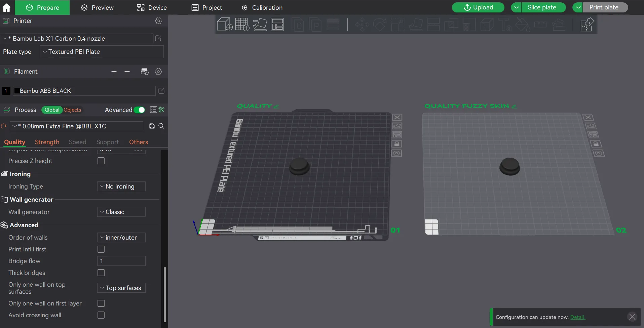Enable the Precise Z height checkbox
The height and width of the screenshot is (328, 644).
click(101, 161)
